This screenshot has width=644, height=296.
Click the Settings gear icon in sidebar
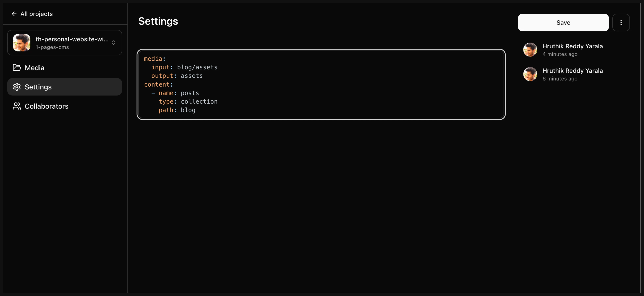(x=17, y=87)
